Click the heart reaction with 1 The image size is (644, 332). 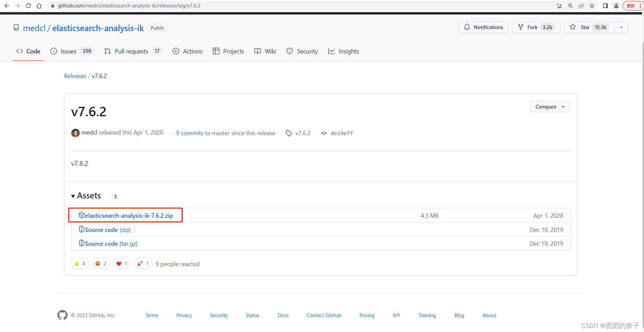(122, 263)
